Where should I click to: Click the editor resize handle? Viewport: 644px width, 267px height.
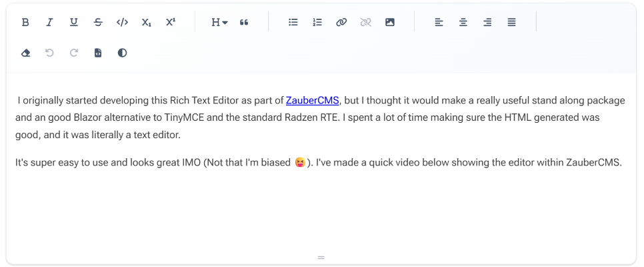[x=321, y=257]
